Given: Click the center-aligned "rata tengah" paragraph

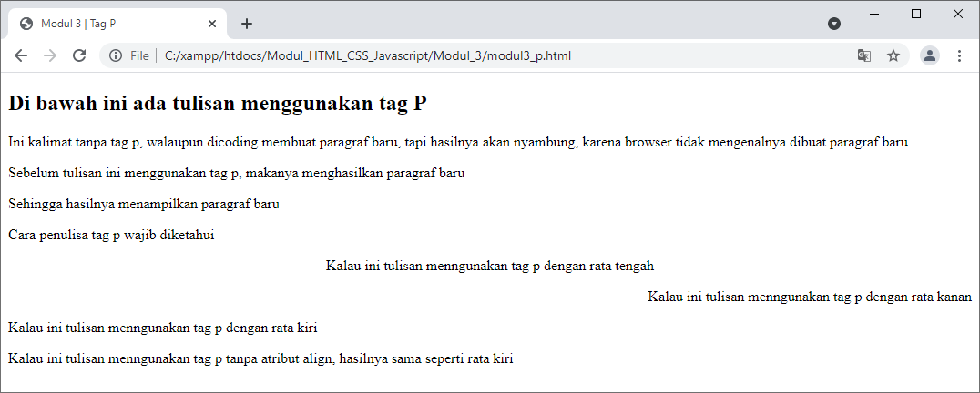Looking at the screenshot, I should pos(490,267).
